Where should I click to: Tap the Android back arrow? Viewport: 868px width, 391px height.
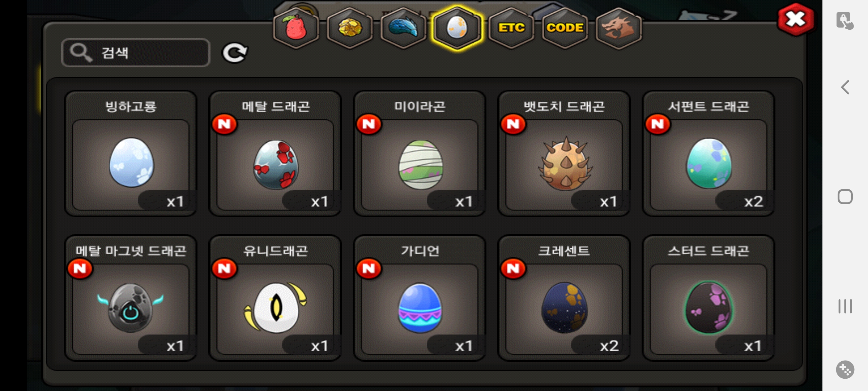[x=845, y=87]
